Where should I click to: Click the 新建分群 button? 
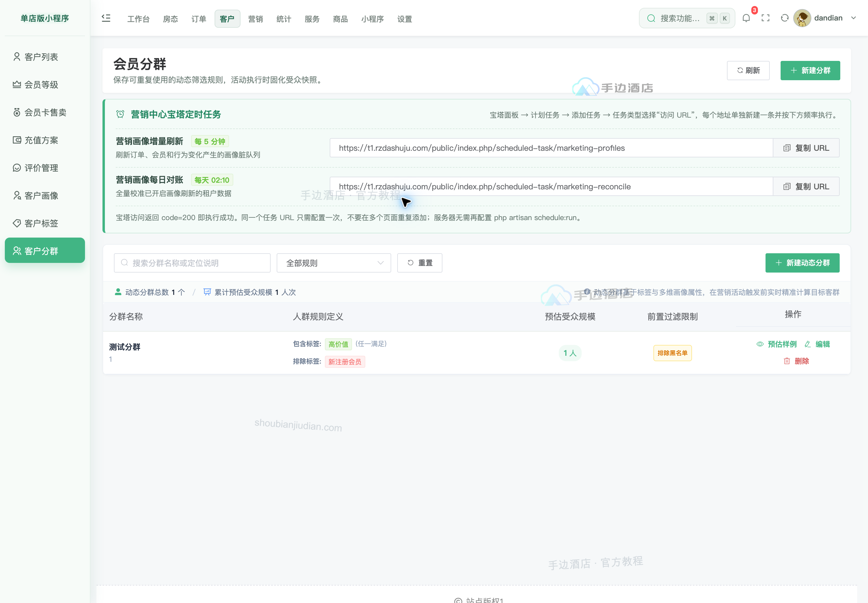click(810, 70)
